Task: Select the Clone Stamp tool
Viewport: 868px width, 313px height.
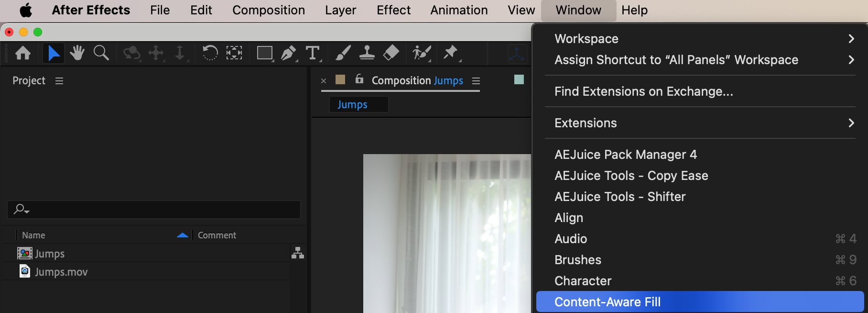Action: pos(367,53)
